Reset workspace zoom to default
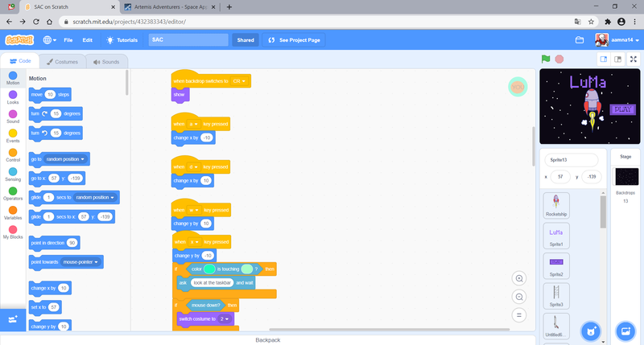644x345 pixels. pos(519,315)
